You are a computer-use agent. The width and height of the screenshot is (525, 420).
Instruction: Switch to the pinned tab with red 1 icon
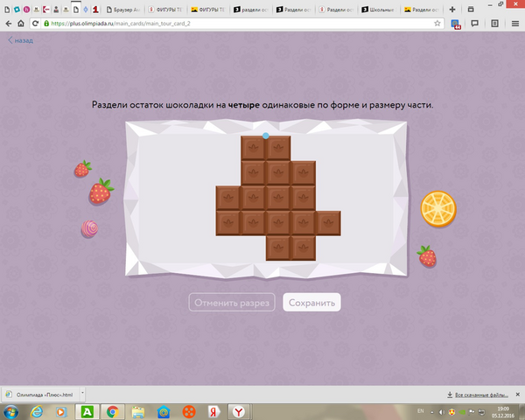point(95,10)
